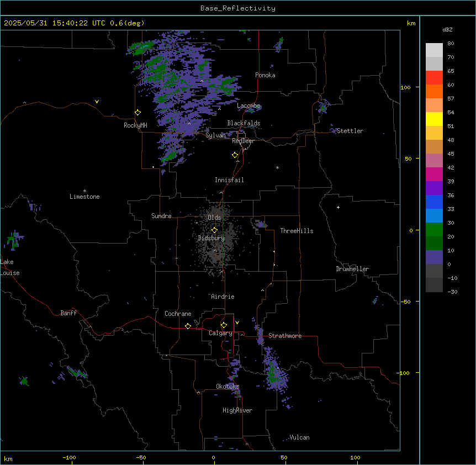Click the km unit label at bottom left
The height and width of the screenshot is (465, 476).
point(8,458)
